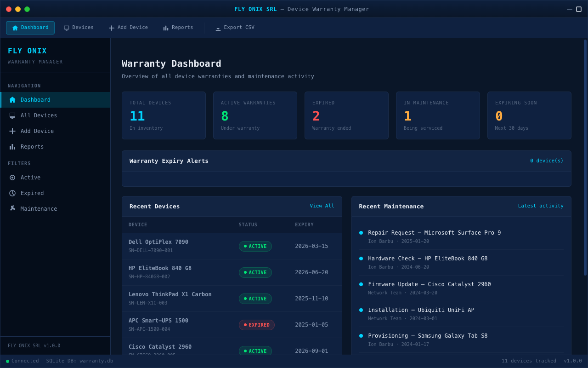Click the monitor icon next to All Devices

click(13, 115)
